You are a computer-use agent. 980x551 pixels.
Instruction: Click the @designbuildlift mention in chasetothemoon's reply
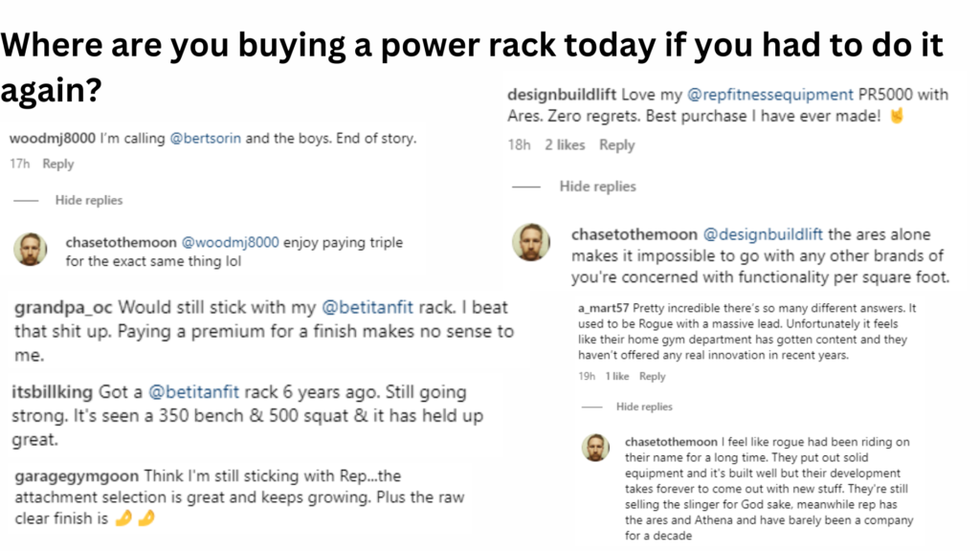[x=764, y=234]
